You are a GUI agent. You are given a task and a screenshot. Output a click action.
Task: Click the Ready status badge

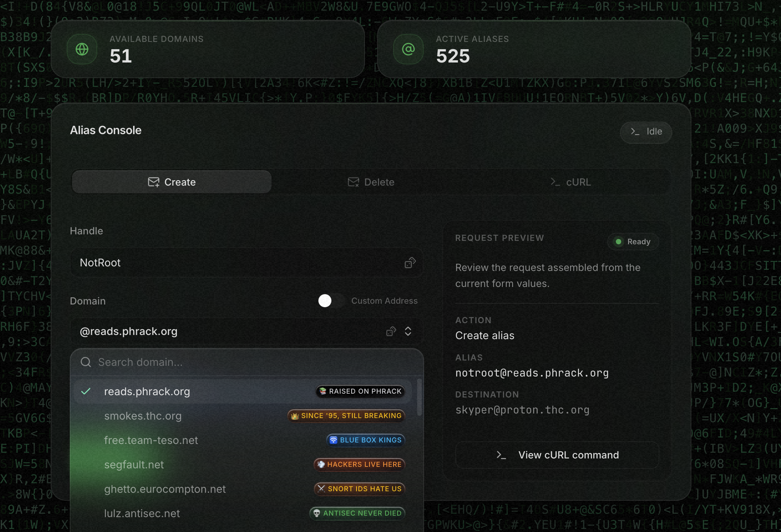pos(633,242)
